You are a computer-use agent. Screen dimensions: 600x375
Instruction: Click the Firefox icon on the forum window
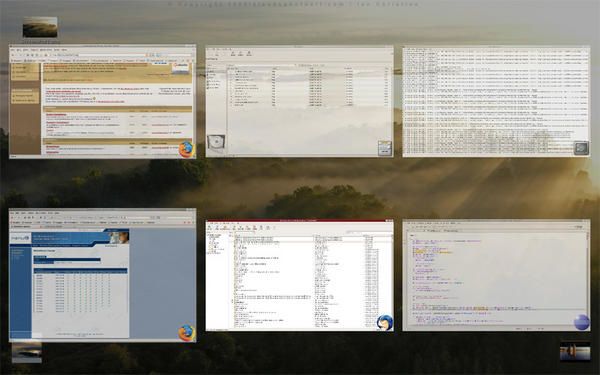[x=187, y=149]
